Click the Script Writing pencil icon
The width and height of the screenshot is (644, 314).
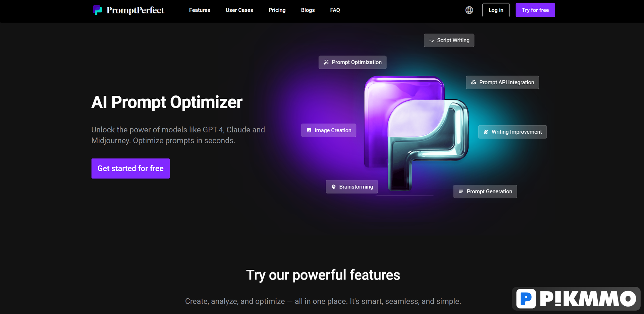pyautogui.click(x=431, y=40)
